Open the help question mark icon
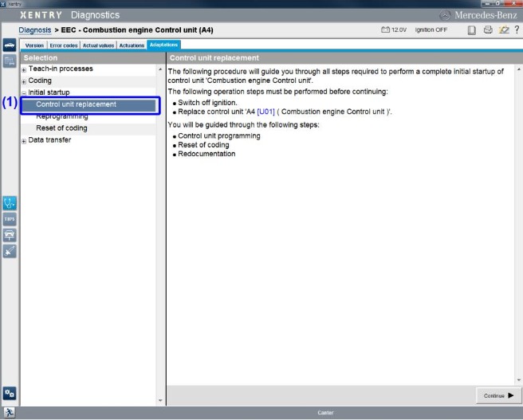This screenshot has width=523, height=420. 517,29
